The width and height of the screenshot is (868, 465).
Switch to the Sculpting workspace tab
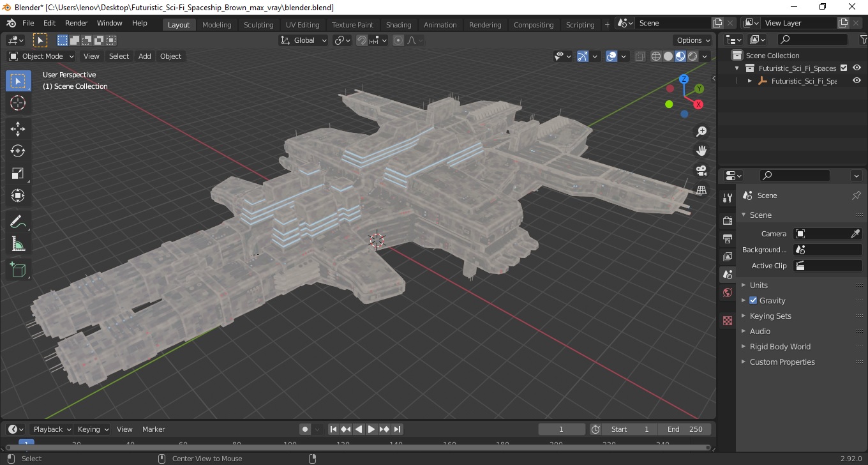pyautogui.click(x=258, y=25)
